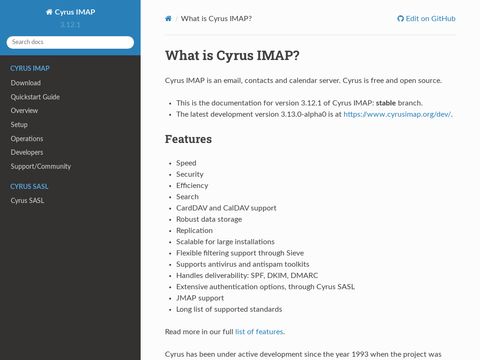The image size is (480, 360).
Task: Click the CYRUS IMAP sidebar caption
Action: coord(30,68)
